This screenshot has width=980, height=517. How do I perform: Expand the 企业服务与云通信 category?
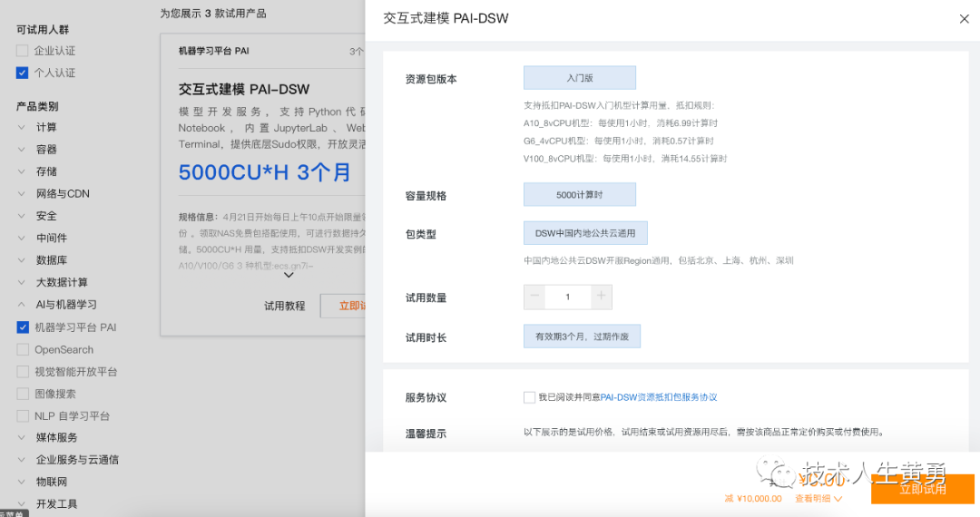(21, 460)
